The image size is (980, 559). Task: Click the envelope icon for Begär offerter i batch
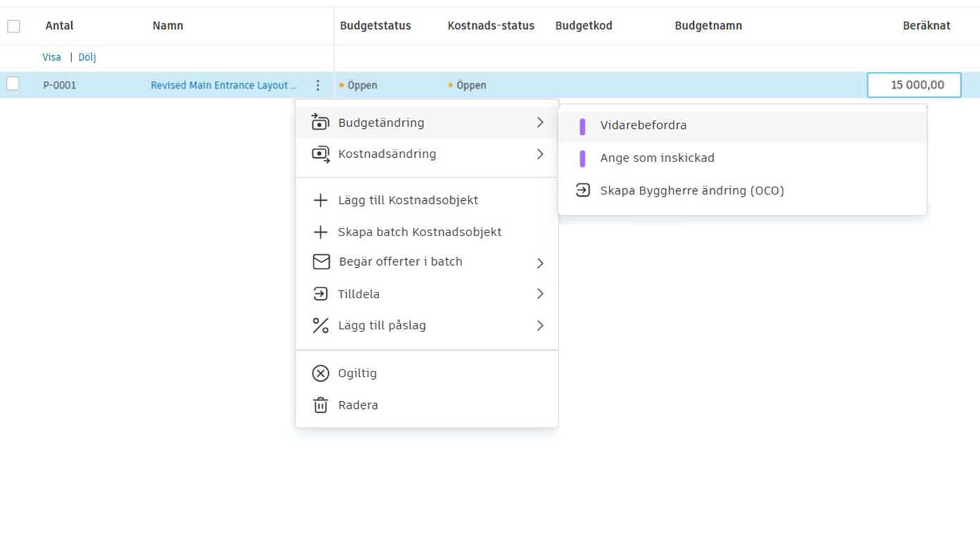point(321,262)
